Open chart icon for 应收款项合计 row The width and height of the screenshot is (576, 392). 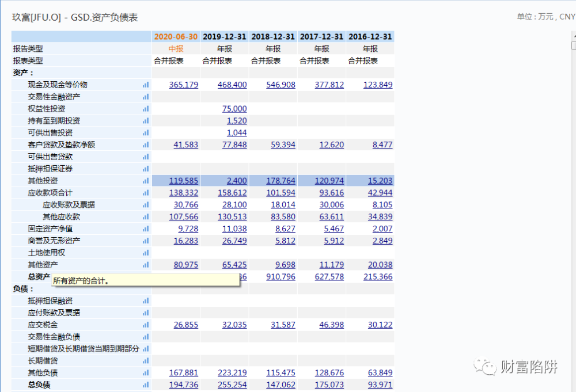pos(146,193)
